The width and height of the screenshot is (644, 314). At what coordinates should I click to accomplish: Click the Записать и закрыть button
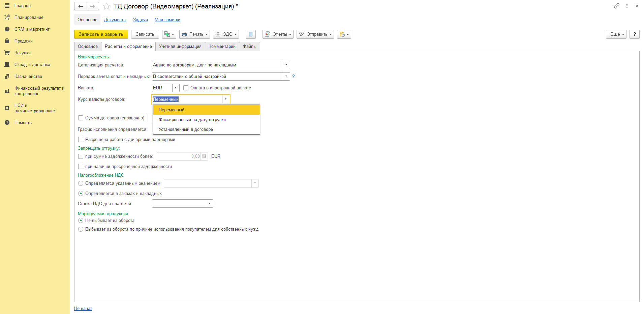point(101,34)
